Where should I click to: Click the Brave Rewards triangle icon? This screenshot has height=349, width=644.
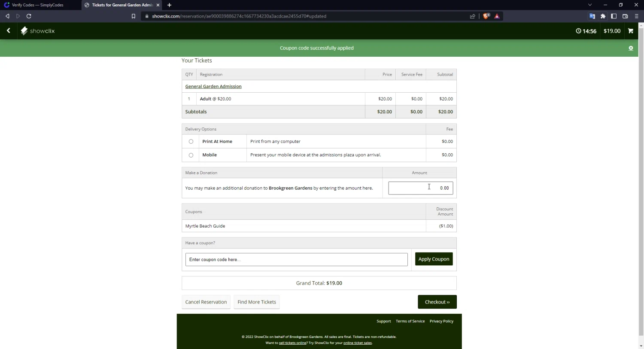(x=497, y=16)
